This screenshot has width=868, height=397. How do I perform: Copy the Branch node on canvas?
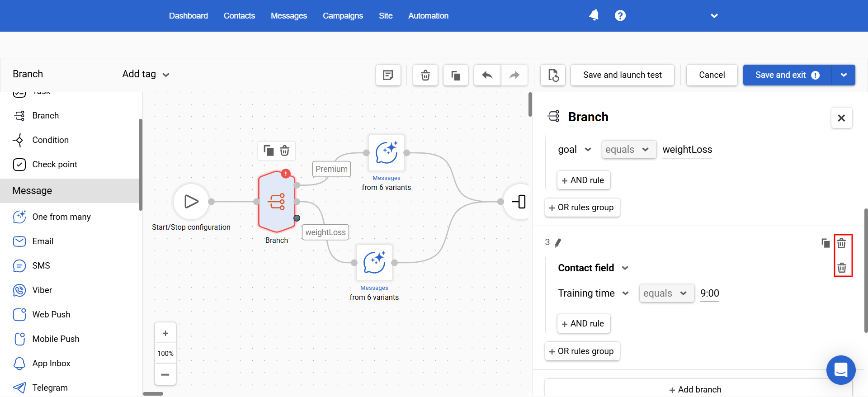269,151
